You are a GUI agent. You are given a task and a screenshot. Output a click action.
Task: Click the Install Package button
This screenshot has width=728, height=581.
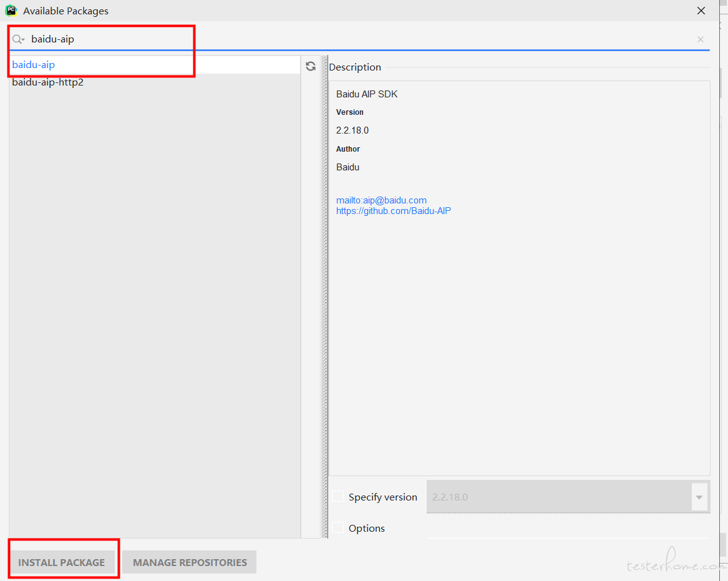[62, 562]
